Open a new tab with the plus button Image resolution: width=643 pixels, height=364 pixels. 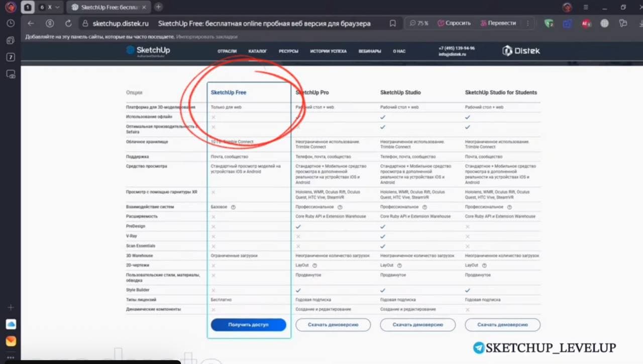(x=158, y=7)
